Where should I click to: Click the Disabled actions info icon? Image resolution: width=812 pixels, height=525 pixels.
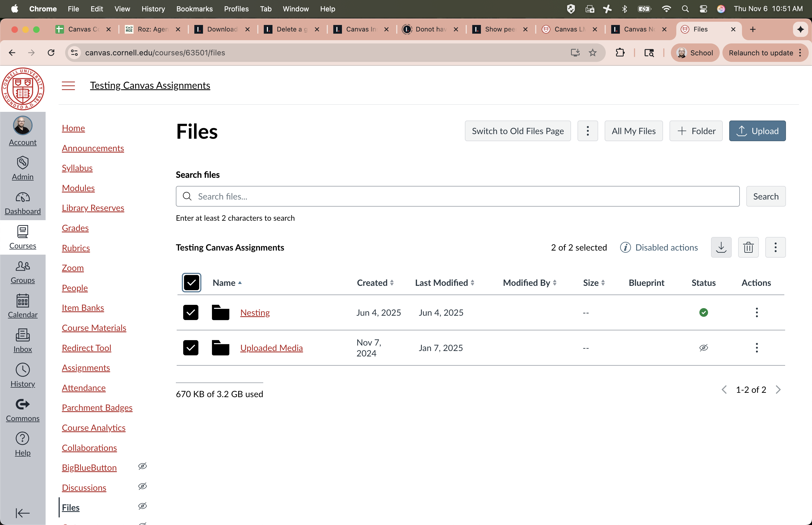625,248
